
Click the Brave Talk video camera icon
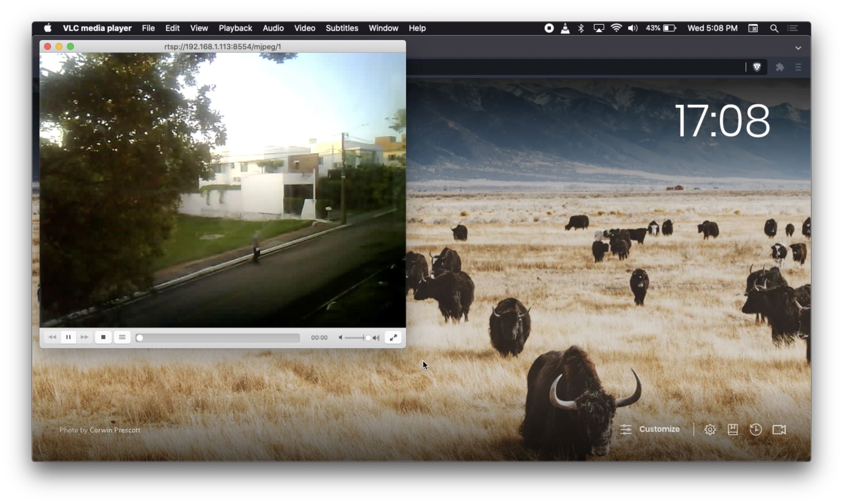click(779, 430)
